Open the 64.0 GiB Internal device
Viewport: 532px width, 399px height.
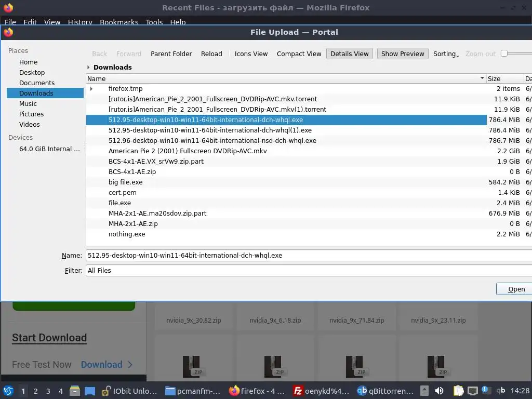pos(45,149)
